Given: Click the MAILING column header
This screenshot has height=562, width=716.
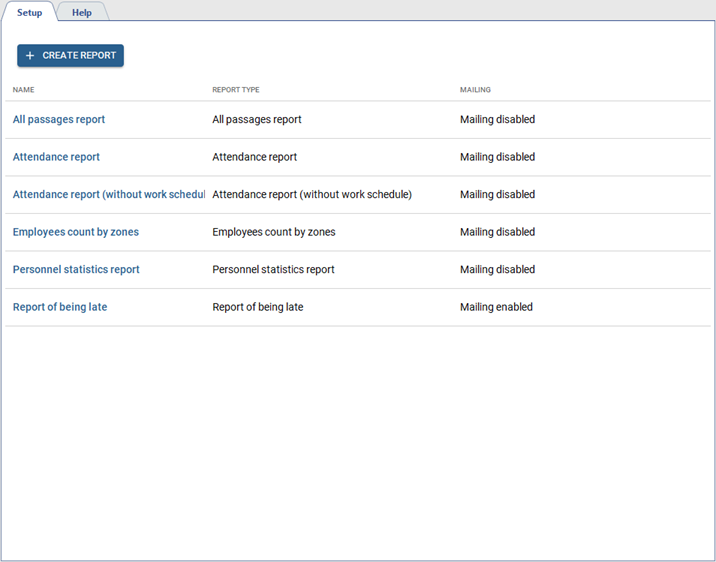Looking at the screenshot, I should [x=475, y=90].
